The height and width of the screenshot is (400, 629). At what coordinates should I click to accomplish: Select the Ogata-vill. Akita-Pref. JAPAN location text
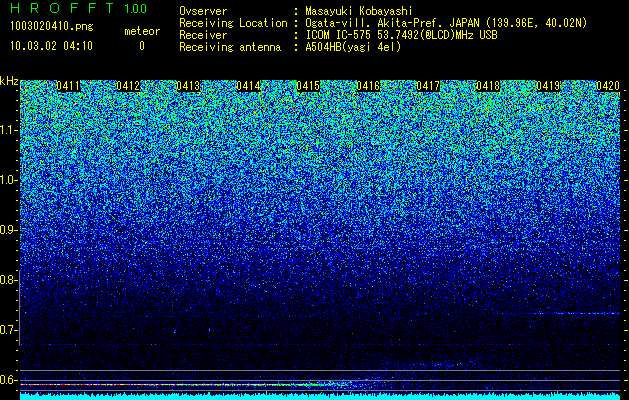click(x=446, y=23)
